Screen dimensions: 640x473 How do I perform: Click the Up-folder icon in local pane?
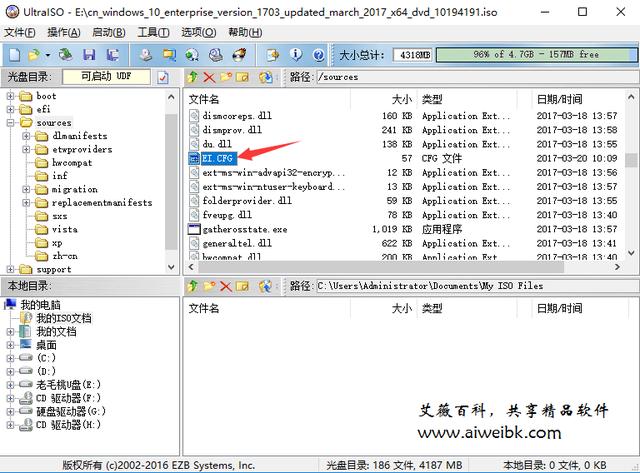pos(192,286)
